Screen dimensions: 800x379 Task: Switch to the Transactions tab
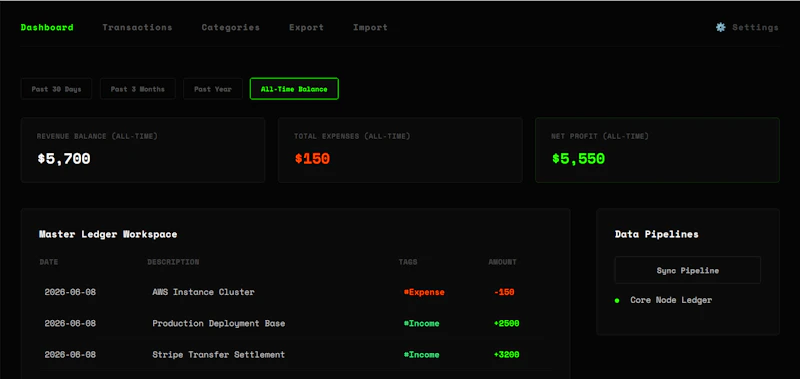pos(137,28)
